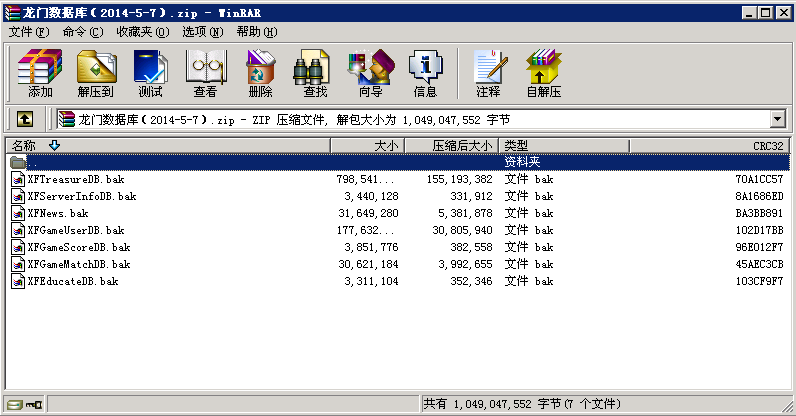This screenshot has width=796, height=416.
Task: Open the 文件 (File) menu
Action: pos(29,32)
